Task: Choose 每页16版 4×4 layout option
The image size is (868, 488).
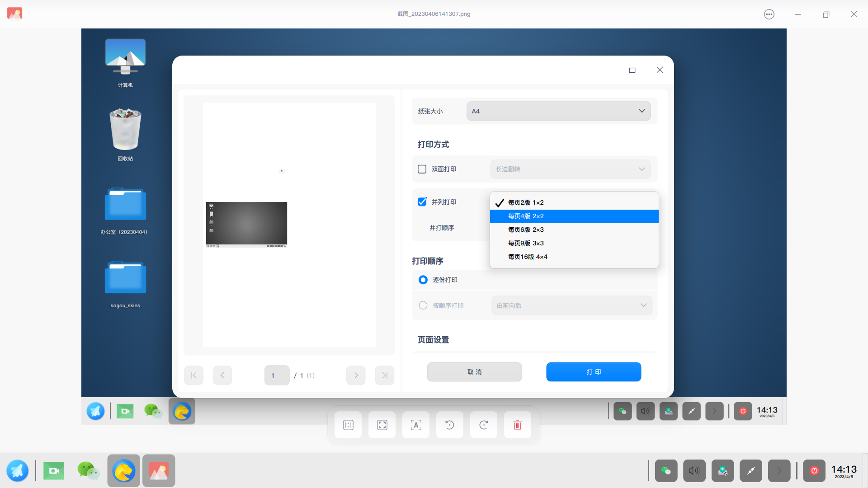Action: [x=528, y=257]
